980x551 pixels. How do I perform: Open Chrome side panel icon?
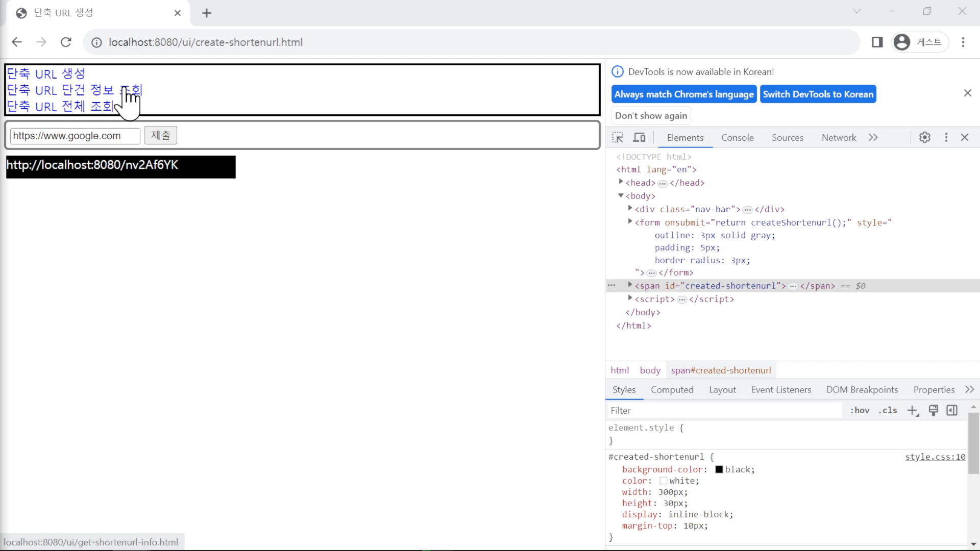click(x=877, y=42)
